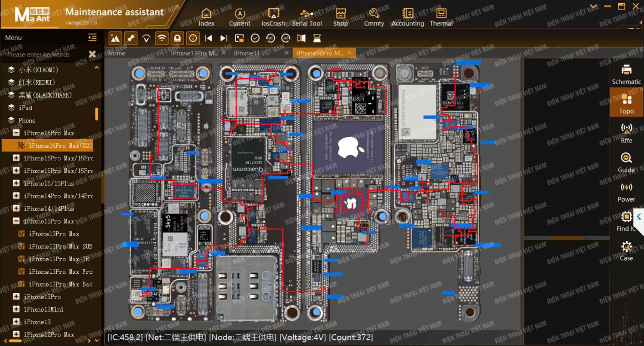Open the Power panel
The height and width of the screenshot is (346, 644).
pos(626,192)
